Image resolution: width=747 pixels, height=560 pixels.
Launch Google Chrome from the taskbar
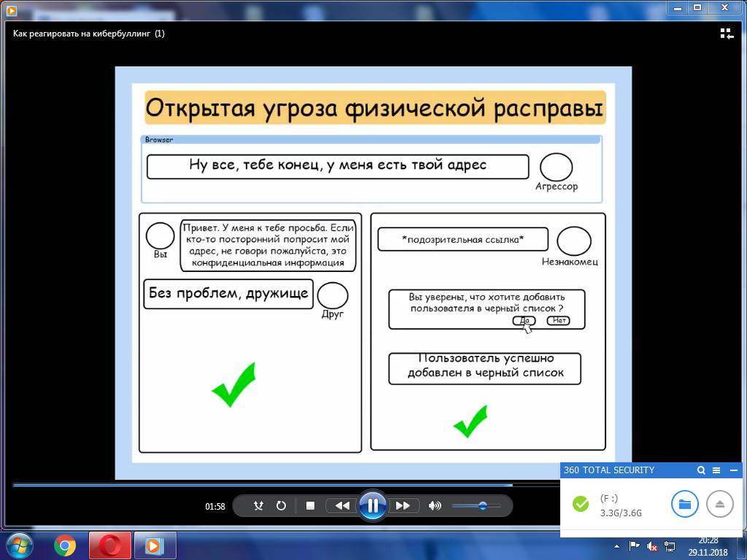click(65, 545)
